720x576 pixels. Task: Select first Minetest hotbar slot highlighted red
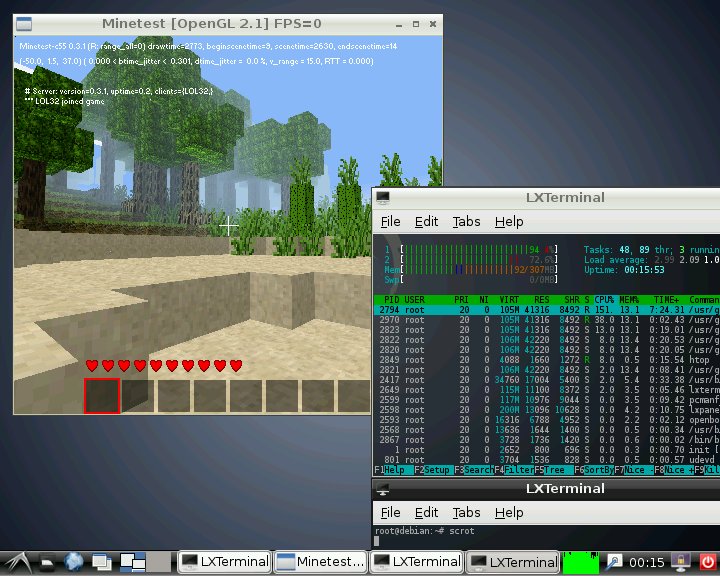102,395
